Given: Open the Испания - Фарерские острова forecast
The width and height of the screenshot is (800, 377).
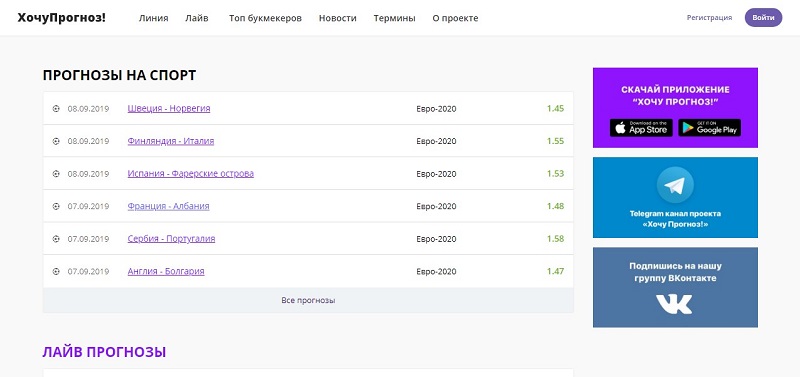Looking at the screenshot, I should (x=191, y=173).
